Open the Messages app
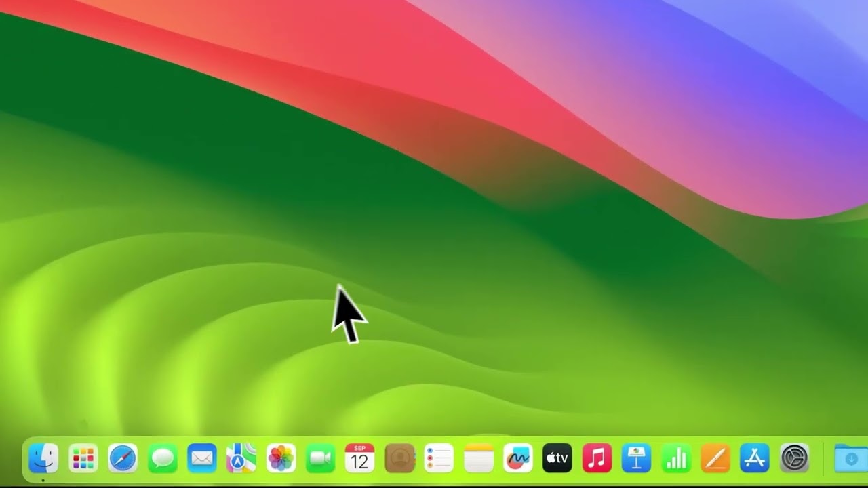Screen dimensions: 868x488 pyautogui.click(x=162, y=459)
